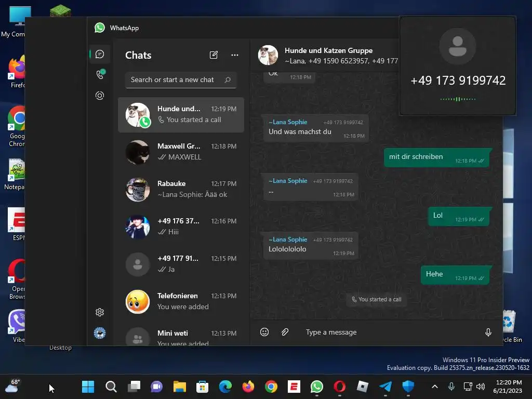Open Roblox icon on taskbar
532x399 pixels.
pyautogui.click(x=362, y=387)
